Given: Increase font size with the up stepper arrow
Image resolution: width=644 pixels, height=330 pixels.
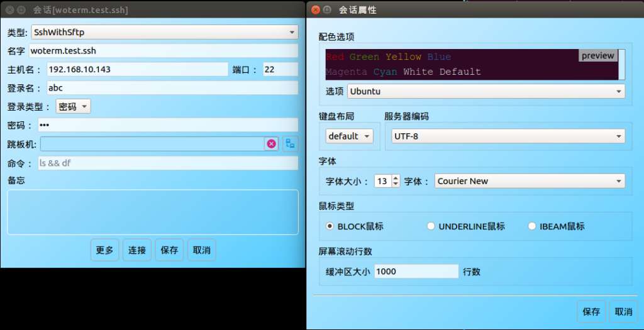Looking at the screenshot, I should pyautogui.click(x=396, y=177).
